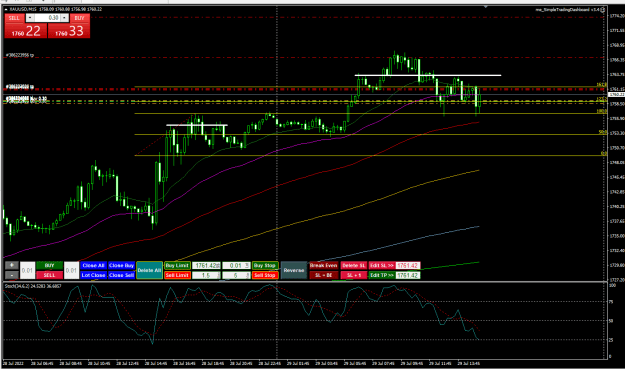Click the Close Sell button
Screen dimensions: 625x369
click(122, 275)
